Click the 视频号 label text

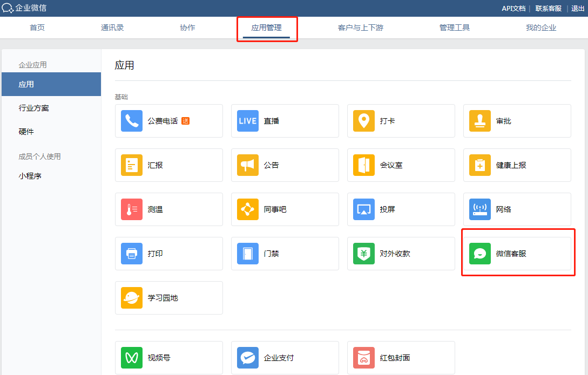[x=159, y=358]
